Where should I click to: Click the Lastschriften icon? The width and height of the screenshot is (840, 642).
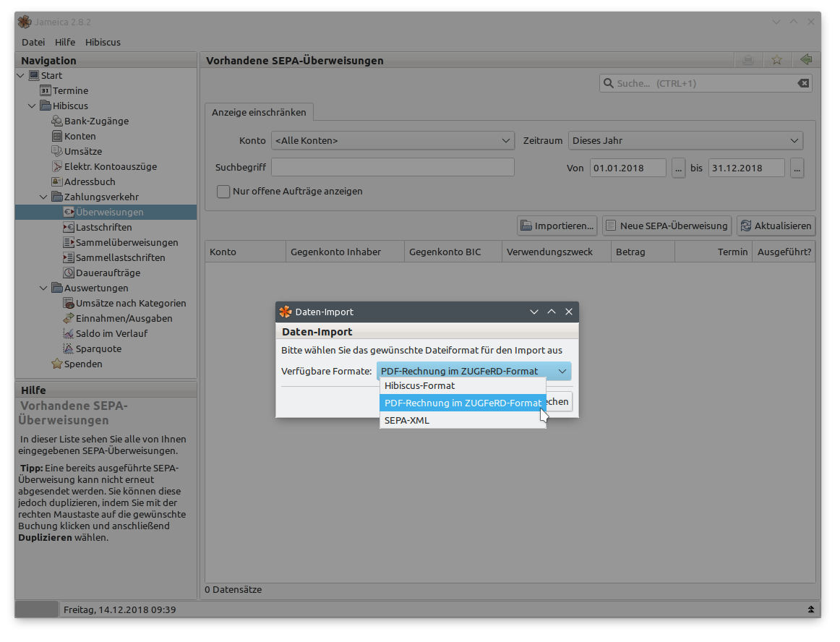point(69,227)
